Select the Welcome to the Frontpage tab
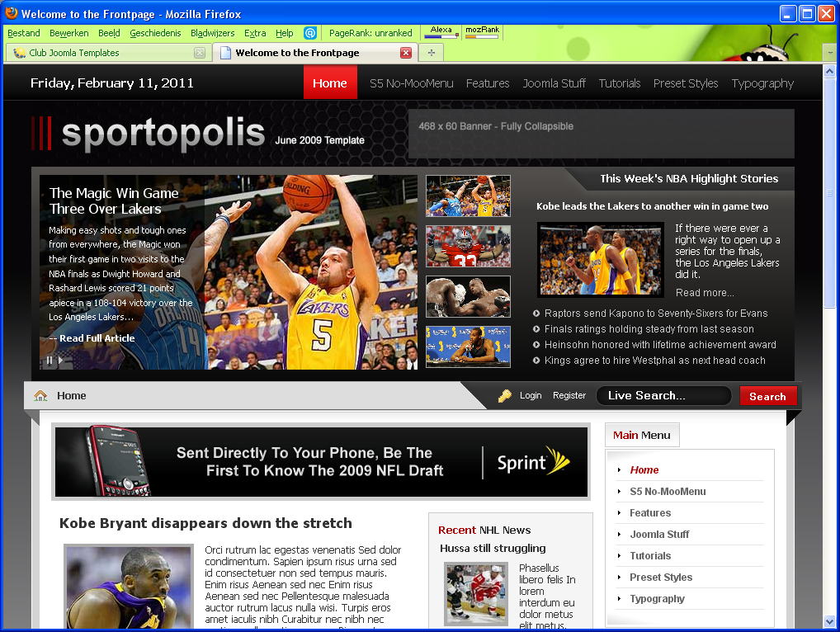This screenshot has height=632, width=840. (x=316, y=53)
